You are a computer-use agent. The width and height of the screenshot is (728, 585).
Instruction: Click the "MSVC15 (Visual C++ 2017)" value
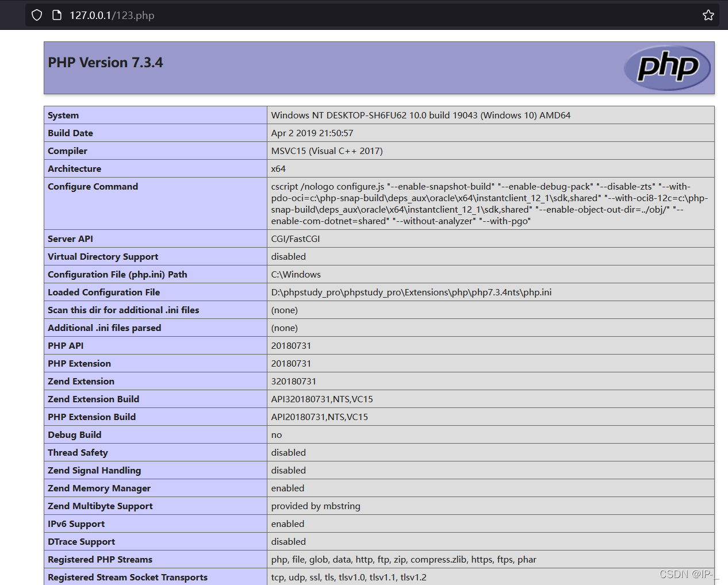[327, 151]
